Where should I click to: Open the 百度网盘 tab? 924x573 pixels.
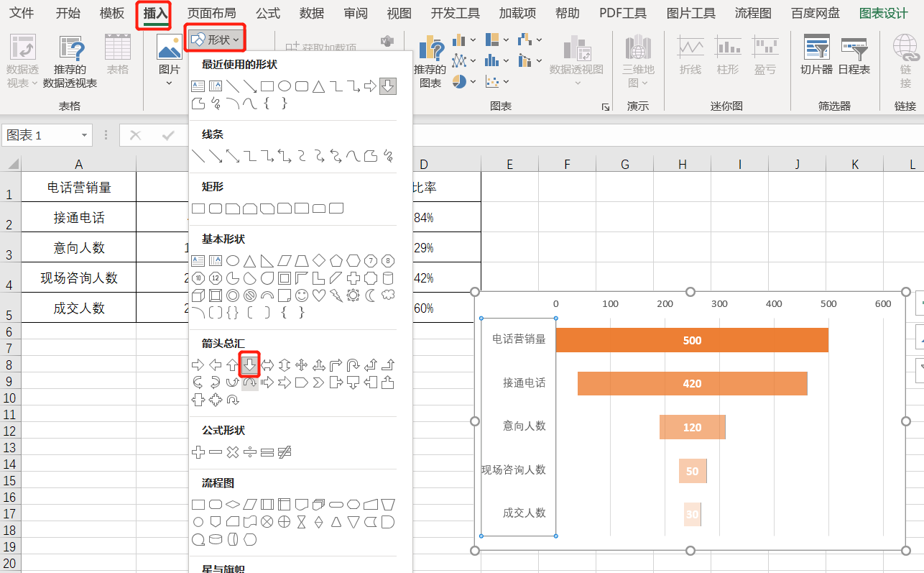815,13
